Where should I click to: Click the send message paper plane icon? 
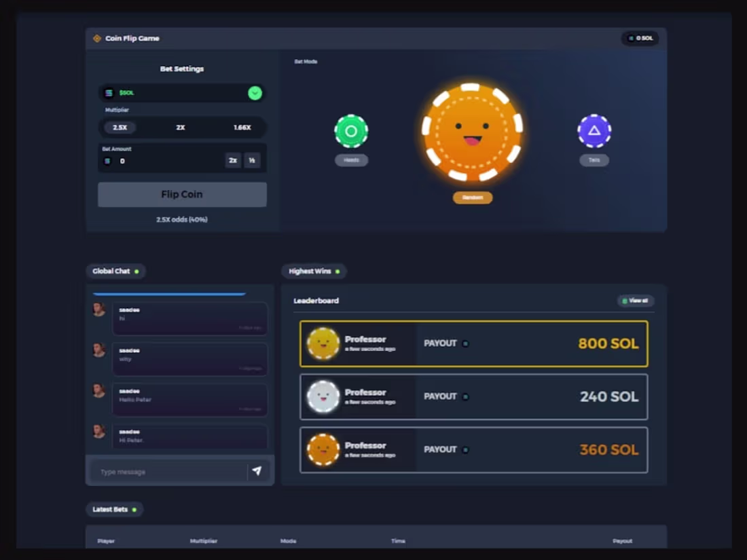tap(258, 470)
